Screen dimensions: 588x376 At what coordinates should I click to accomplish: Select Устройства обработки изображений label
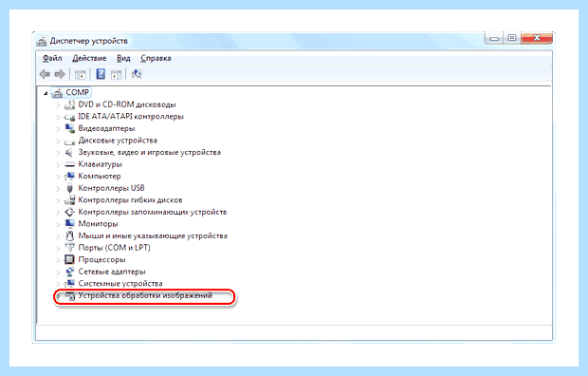[145, 295]
